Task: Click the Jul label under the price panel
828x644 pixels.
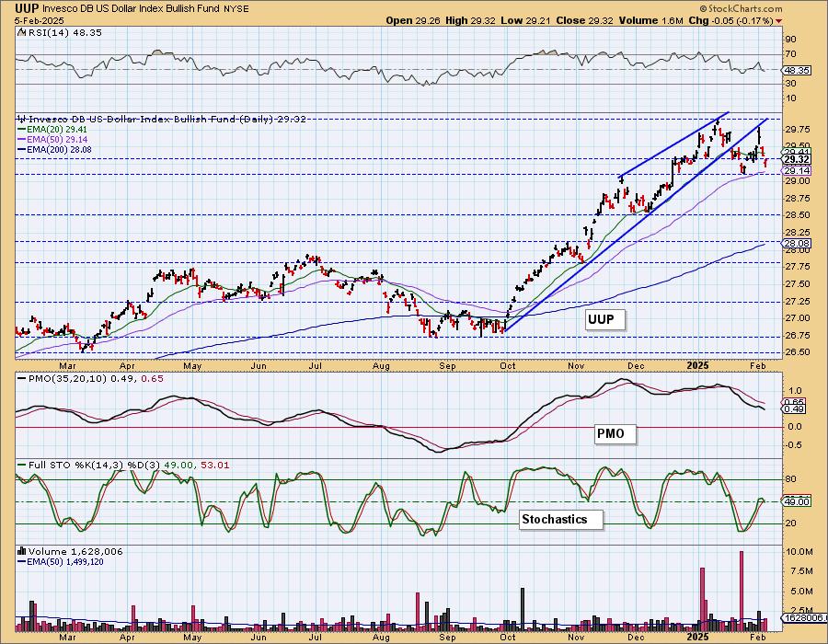Action: pyautogui.click(x=316, y=366)
